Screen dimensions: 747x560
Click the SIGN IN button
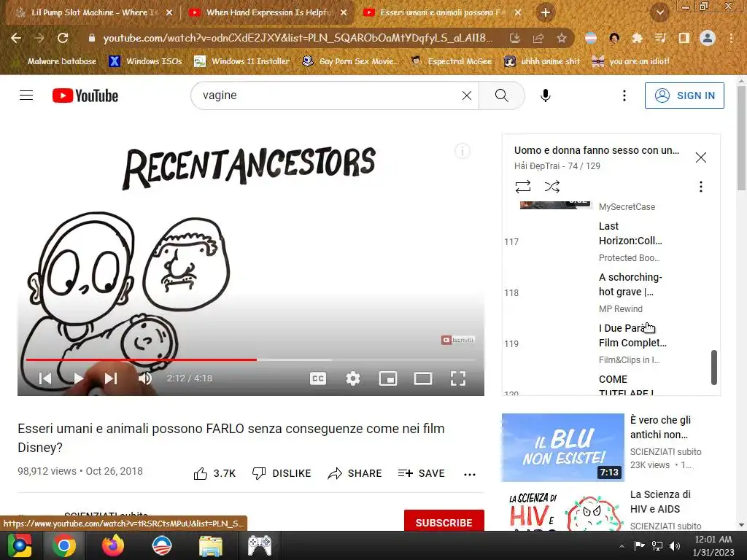click(x=684, y=96)
